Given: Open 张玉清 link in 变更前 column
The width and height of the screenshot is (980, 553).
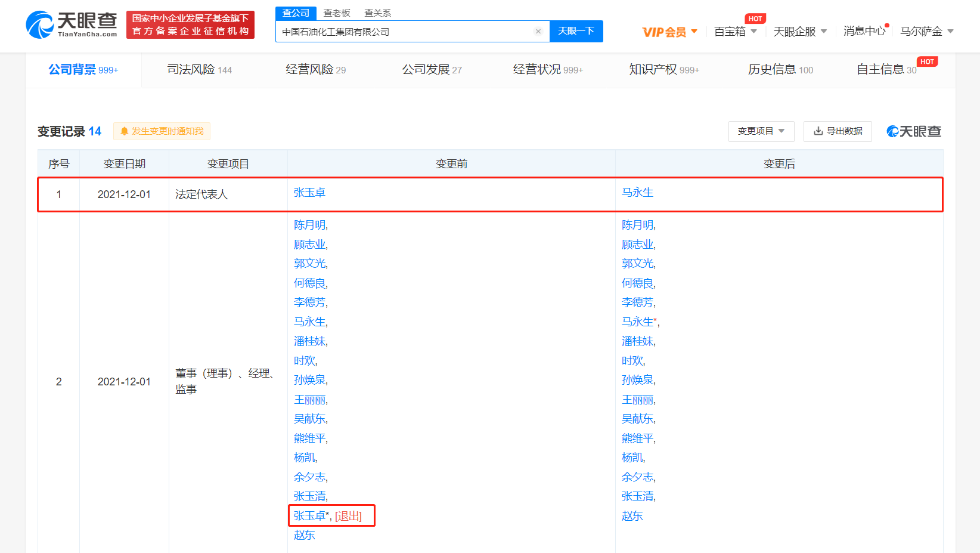Looking at the screenshot, I should (x=310, y=496).
